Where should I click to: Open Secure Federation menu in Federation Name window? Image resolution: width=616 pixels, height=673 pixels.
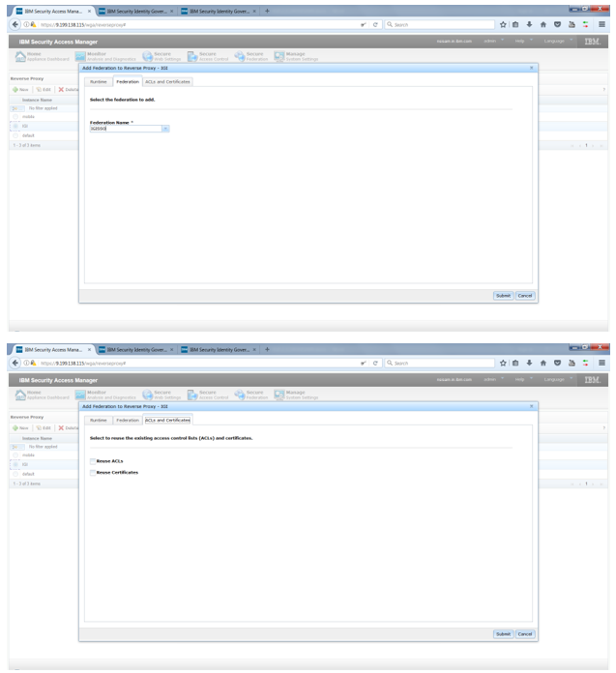click(251, 56)
